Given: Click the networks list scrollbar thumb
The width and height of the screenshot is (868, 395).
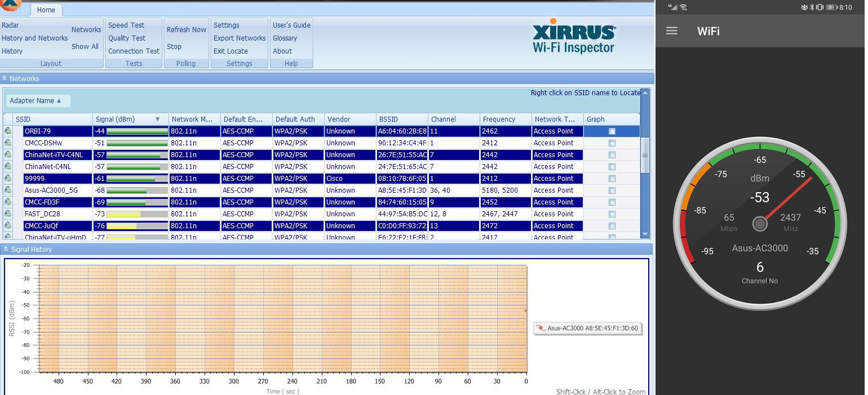Looking at the screenshot, I should (645, 155).
